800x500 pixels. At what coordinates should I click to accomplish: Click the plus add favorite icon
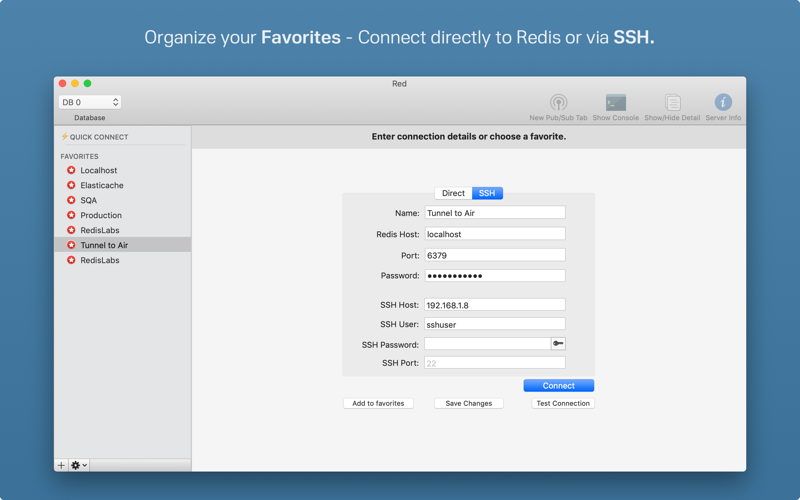[61, 465]
